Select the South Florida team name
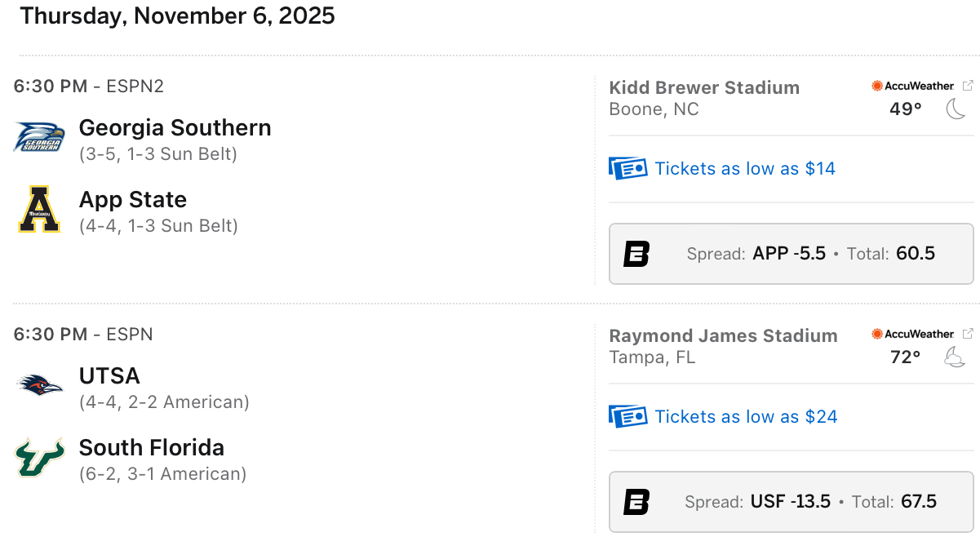Screen dimensions: 980x537 [x=152, y=448]
